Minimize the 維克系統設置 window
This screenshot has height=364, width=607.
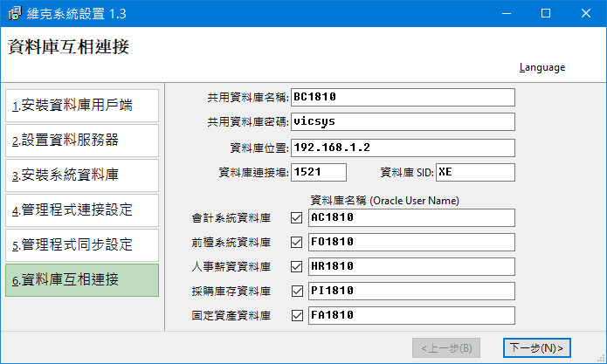(x=507, y=14)
